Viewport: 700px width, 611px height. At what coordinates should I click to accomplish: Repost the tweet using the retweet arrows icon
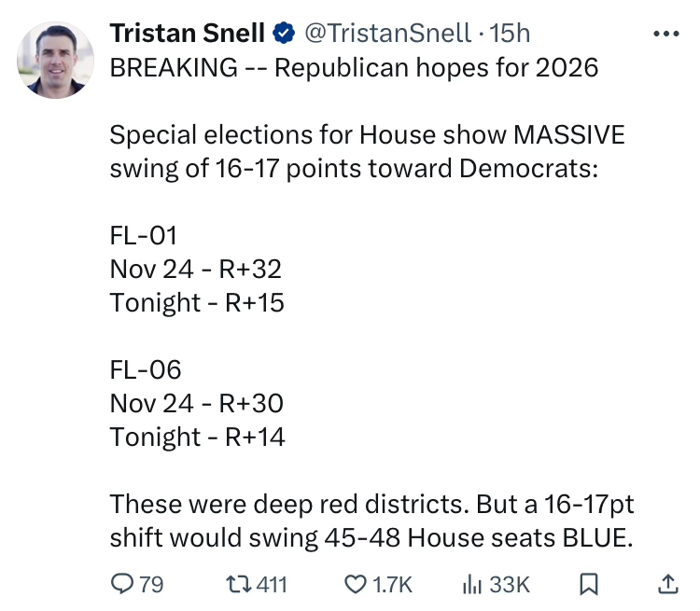pyautogui.click(x=239, y=584)
